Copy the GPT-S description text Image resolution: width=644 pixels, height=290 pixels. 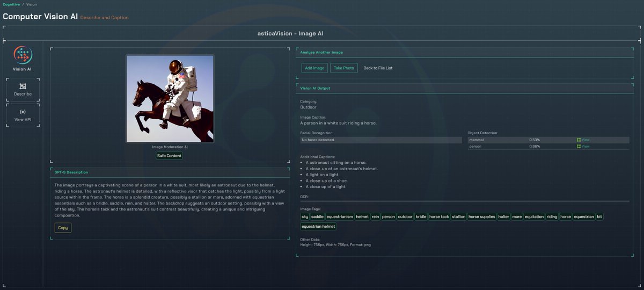63,228
